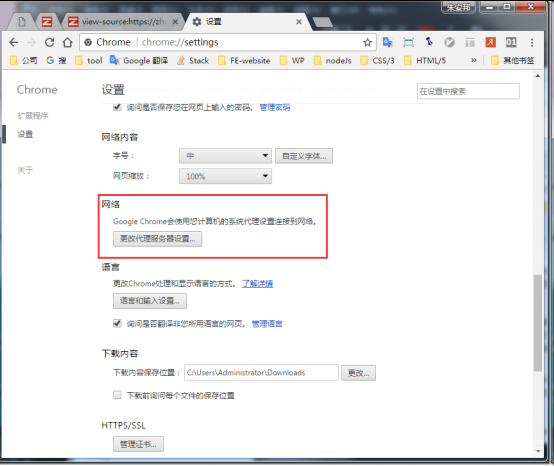Open the nodeJs bookmark folder
Viewport: 554px width, 466px height.
click(x=332, y=61)
